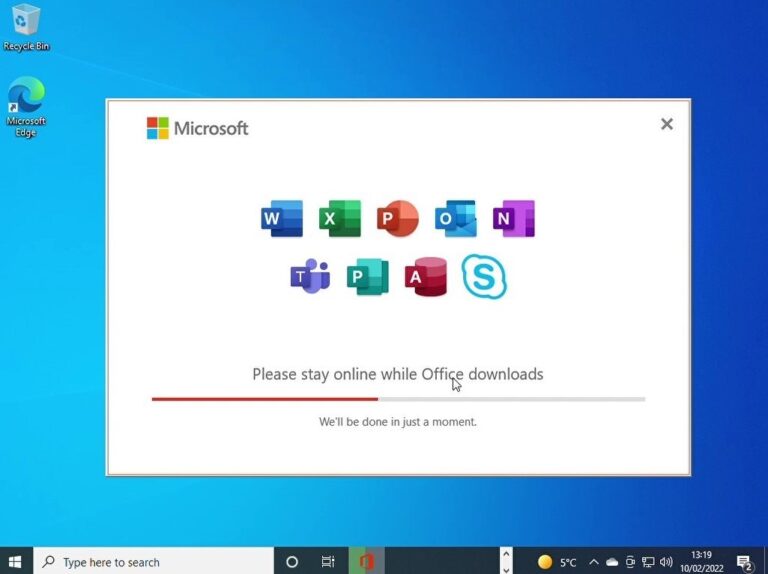Click the OneNote icon in installer

pyautogui.click(x=514, y=218)
